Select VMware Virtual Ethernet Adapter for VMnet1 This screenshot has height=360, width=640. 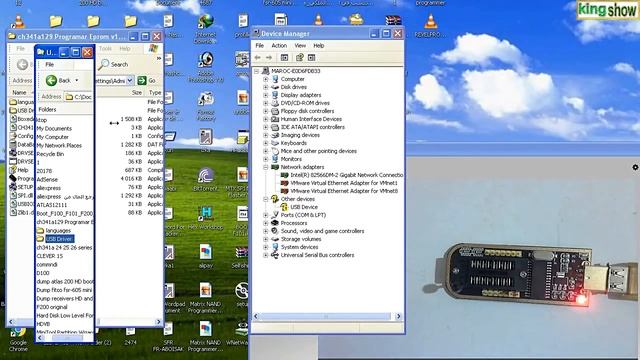[x=344, y=183]
